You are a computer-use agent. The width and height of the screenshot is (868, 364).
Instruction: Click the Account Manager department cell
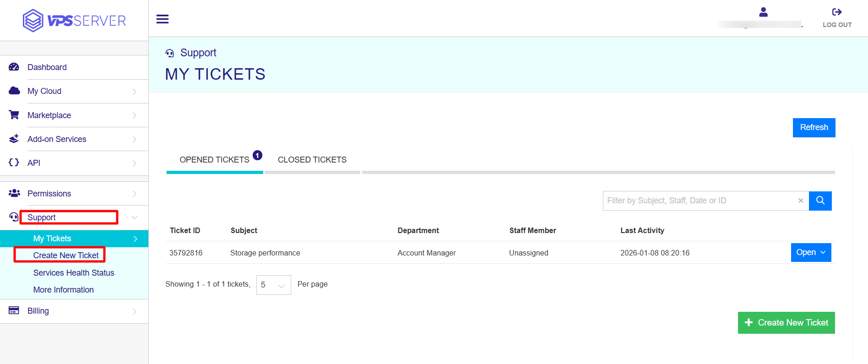point(427,253)
